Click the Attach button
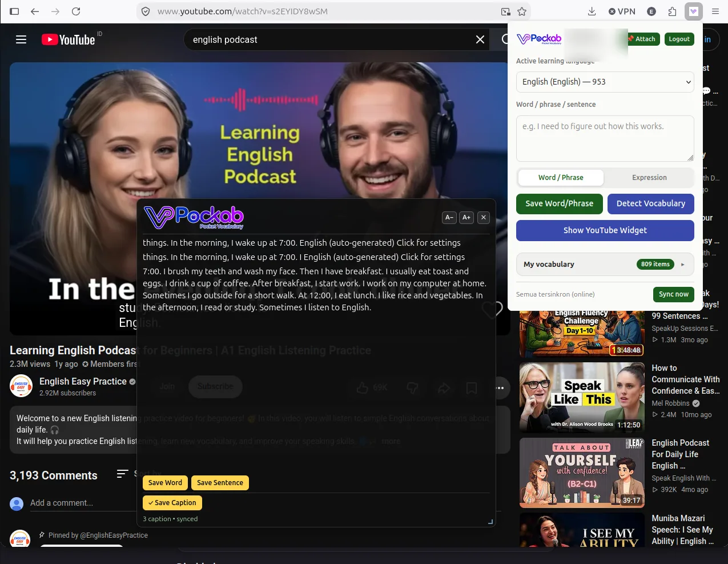The height and width of the screenshot is (564, 728). point(643,39)
